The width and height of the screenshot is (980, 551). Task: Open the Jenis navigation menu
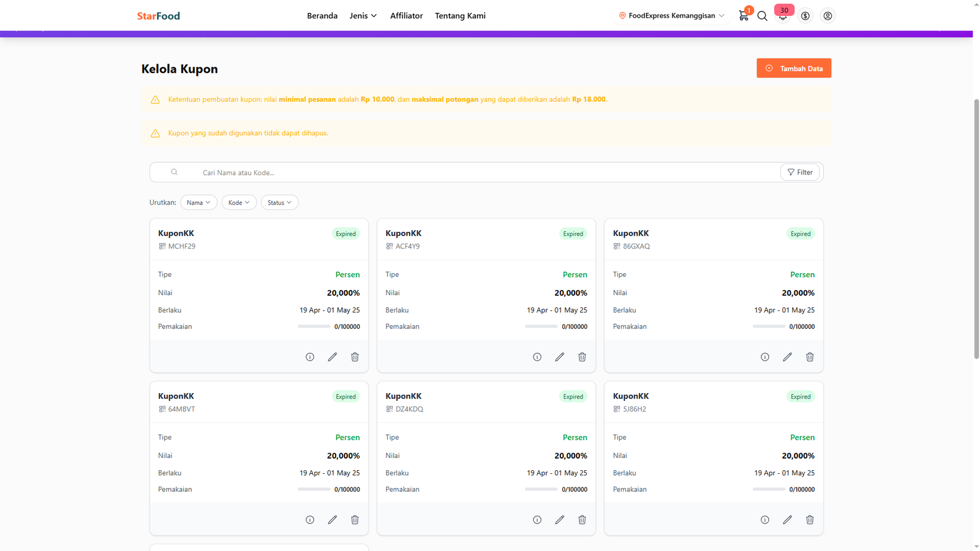click(x=363, y=16)
